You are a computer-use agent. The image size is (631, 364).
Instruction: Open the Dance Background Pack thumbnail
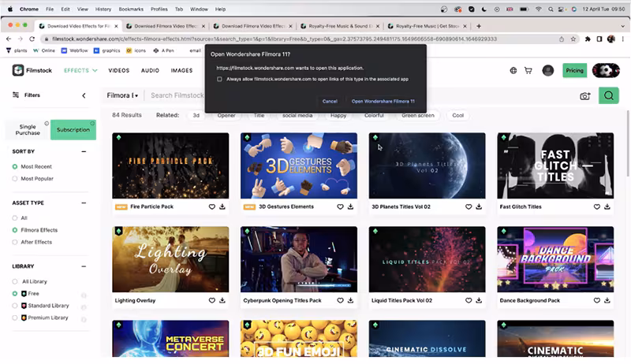point(555,259)
